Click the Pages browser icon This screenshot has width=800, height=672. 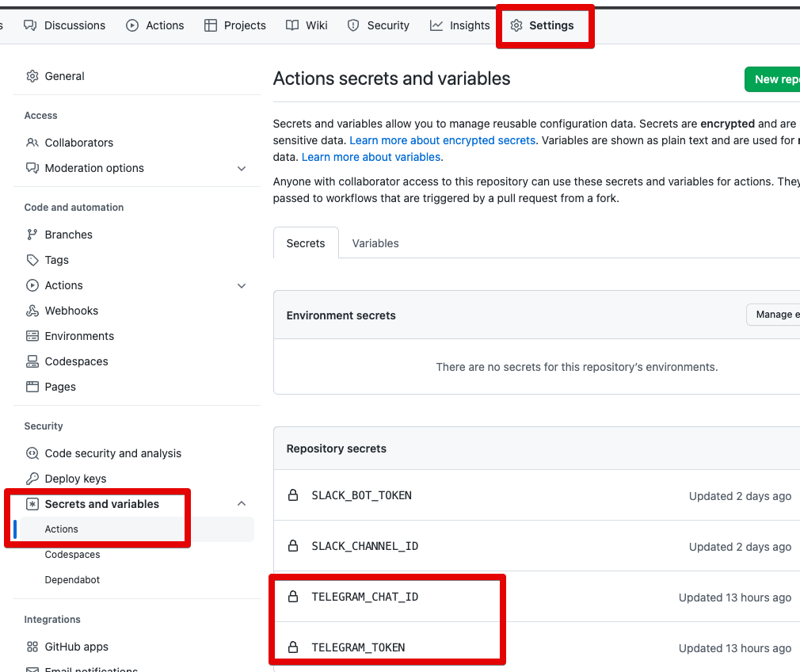tap(32, 387)
